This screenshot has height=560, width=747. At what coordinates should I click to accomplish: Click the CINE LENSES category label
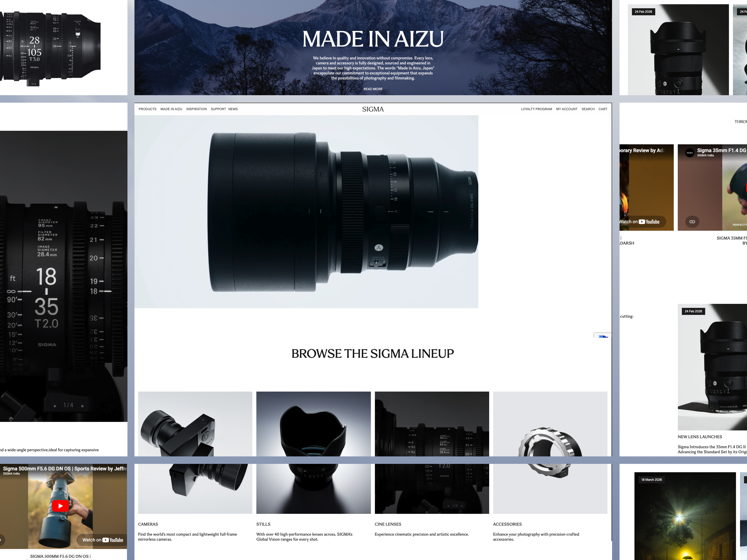point(388,524)
